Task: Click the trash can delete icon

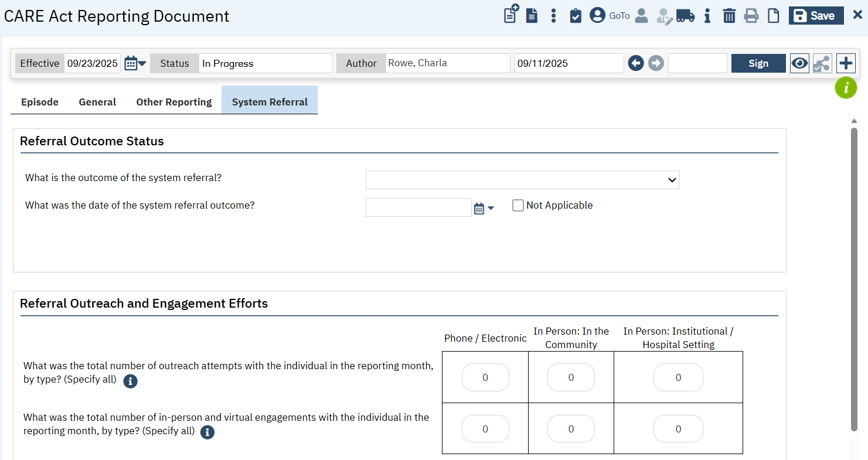Action: [x=729, y=16]
